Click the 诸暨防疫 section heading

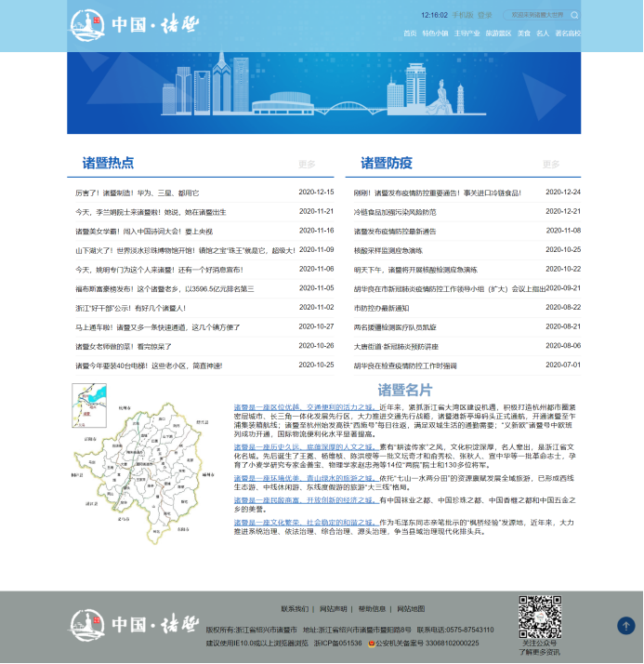[387, 163]
